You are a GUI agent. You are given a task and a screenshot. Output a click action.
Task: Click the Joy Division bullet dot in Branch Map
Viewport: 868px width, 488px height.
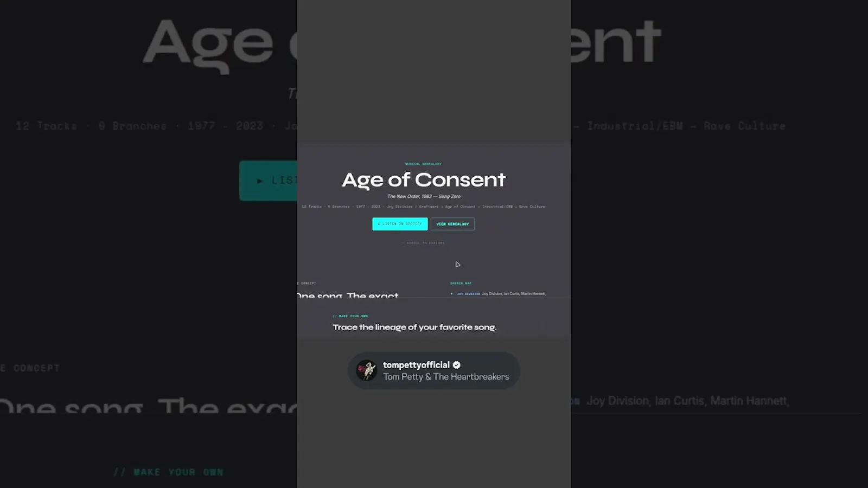[451, 294]
